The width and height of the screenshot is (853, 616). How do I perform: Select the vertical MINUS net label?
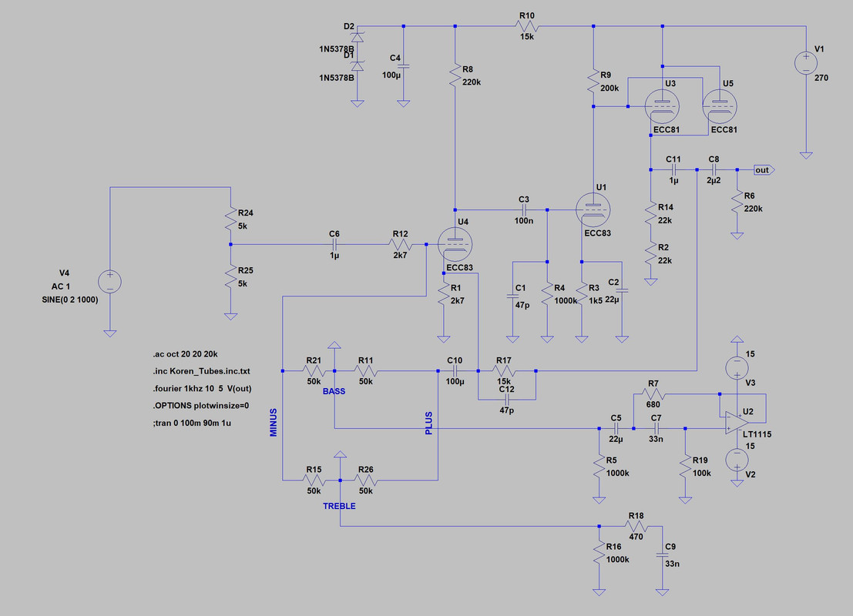pos(273,423)
